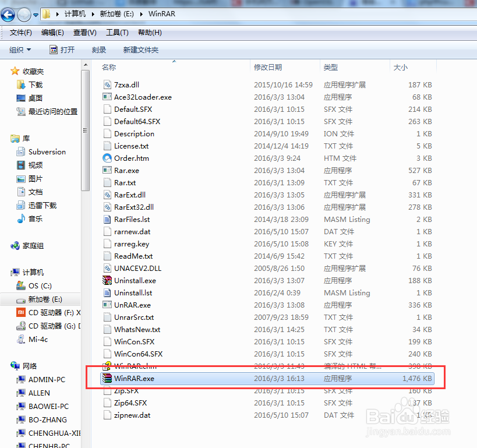
Task: Select 网络 node in sidebar
Action: point(24,366)
